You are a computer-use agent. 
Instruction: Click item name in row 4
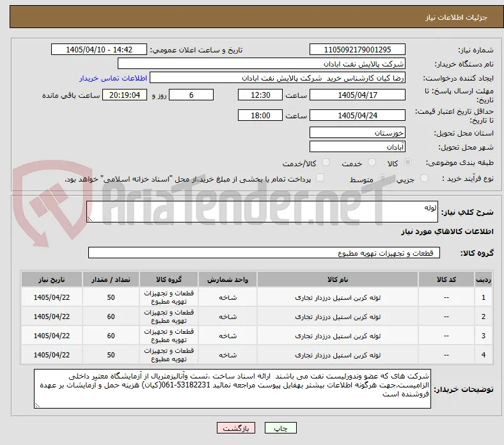pos(338,355)
